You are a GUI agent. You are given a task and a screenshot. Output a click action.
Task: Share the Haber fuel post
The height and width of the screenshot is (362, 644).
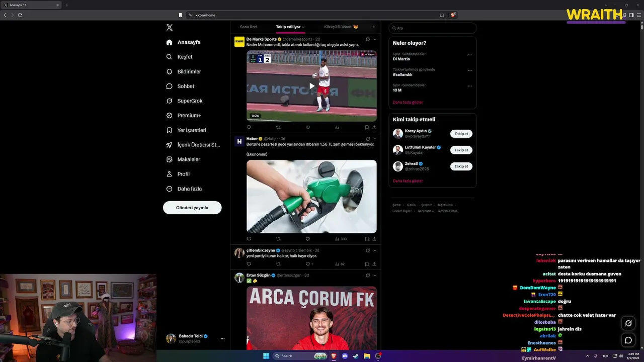(x=374, y=239)
